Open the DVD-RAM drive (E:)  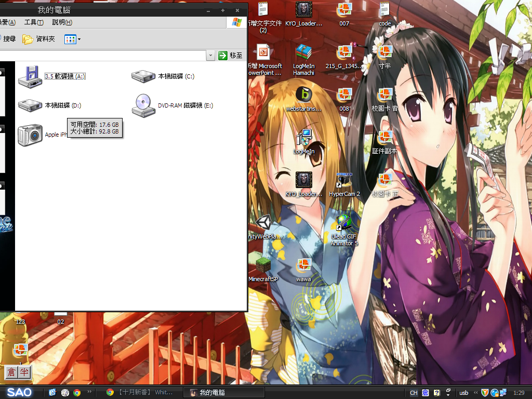point(143,105)
